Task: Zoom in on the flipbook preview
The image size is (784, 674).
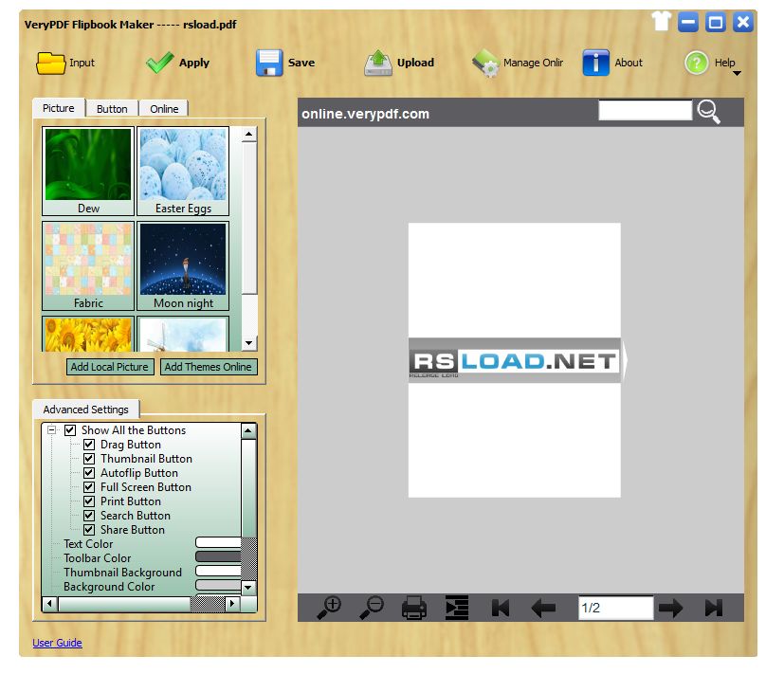Action: point(329,608)
